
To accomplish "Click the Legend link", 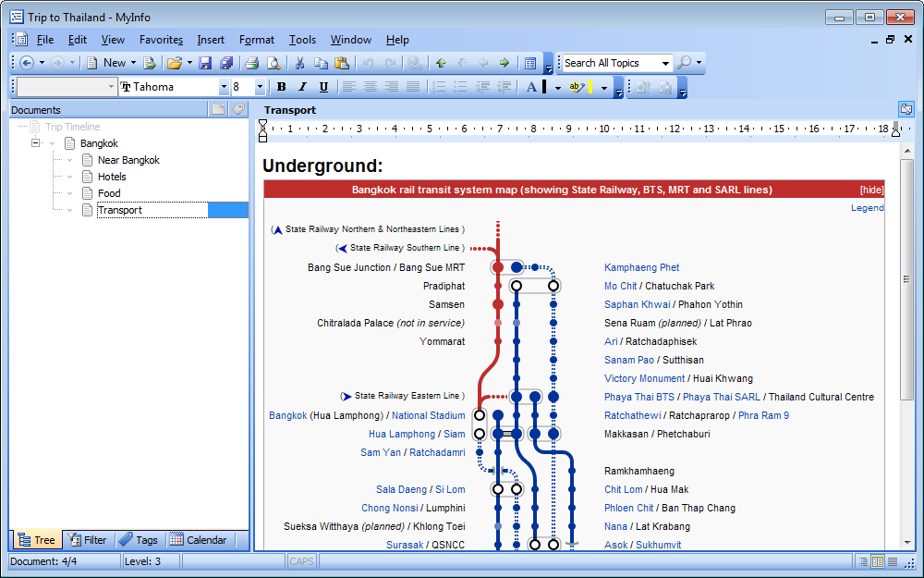I will pos(867,207).
